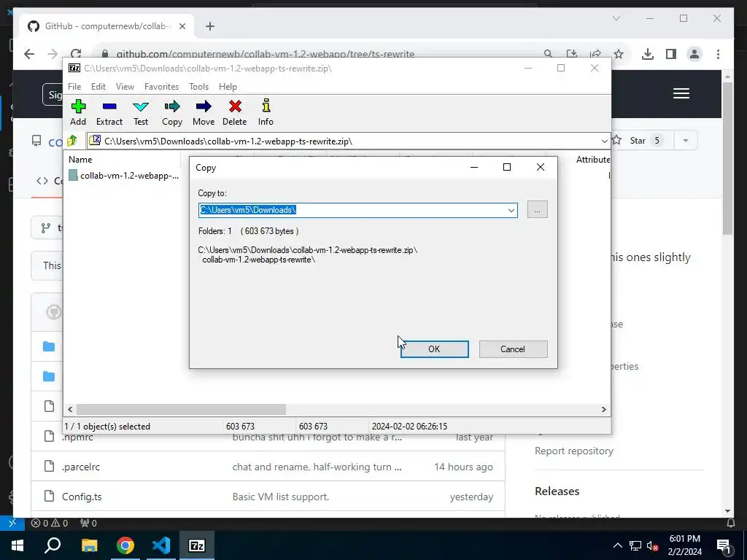Click the Delete toolbar icon
The width and height of the screenshot is (747, 560).
point(235,112)
